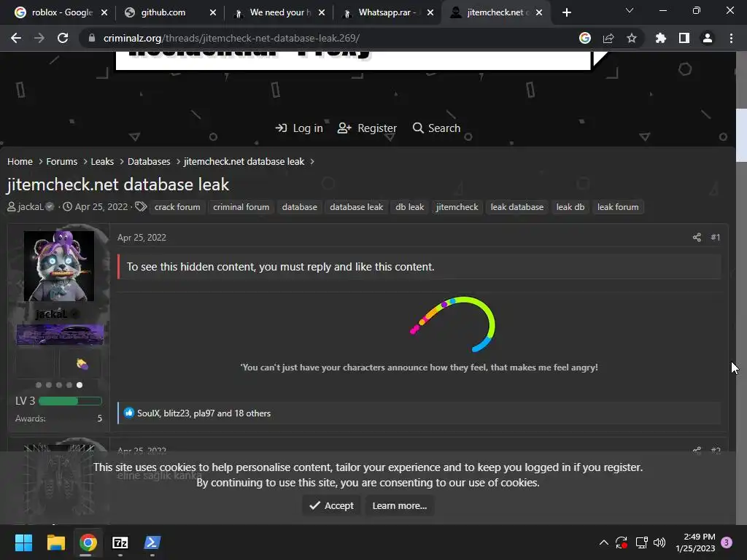This screenshot has height=560, width=747.
Task: Switch to the github.com tab
Action: [169, 12]
